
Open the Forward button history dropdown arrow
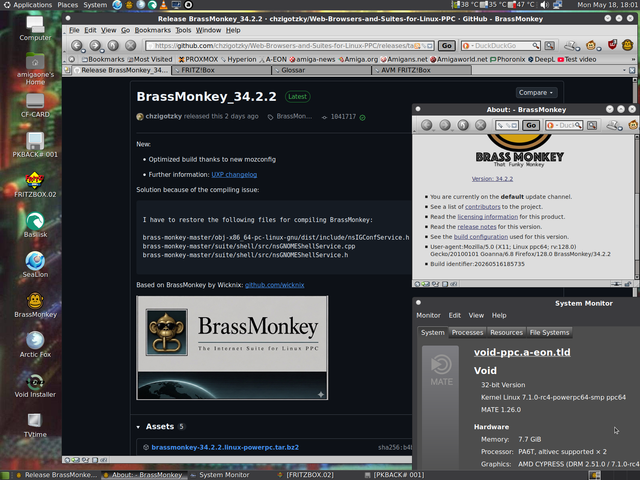(102, 50)
